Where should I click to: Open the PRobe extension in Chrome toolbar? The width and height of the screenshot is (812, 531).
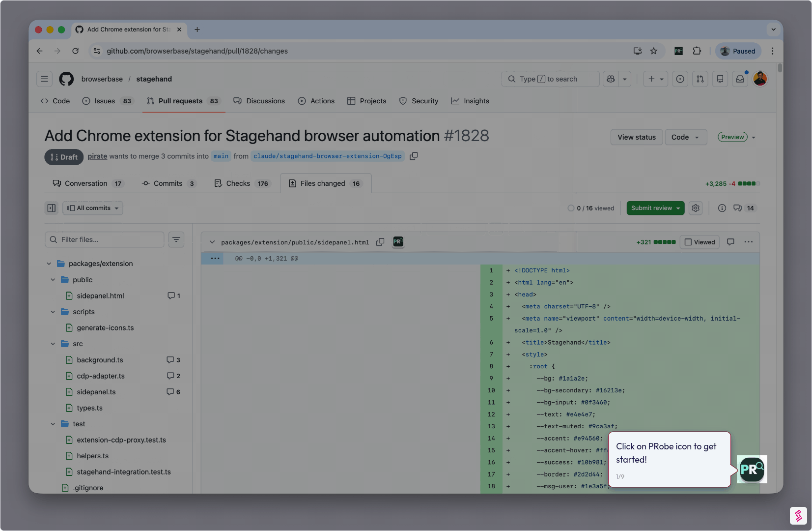click(x=678, y=51)
